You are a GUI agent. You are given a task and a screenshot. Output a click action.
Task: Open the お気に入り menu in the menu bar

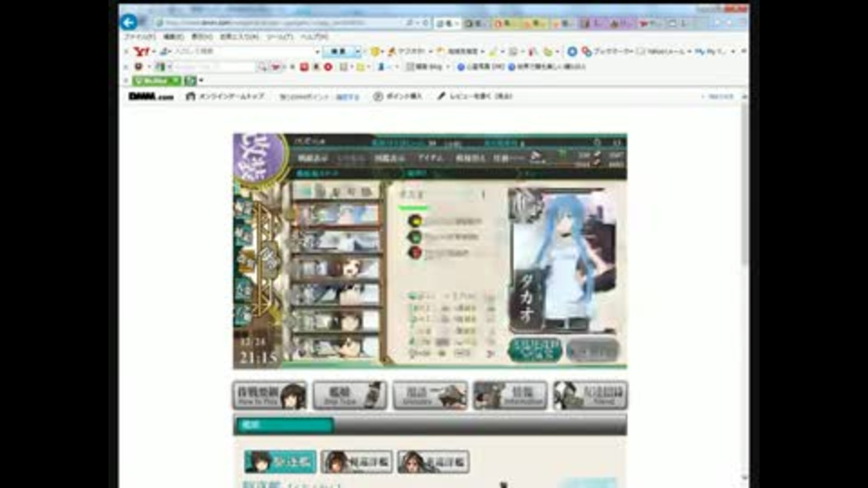coord(239,36)
